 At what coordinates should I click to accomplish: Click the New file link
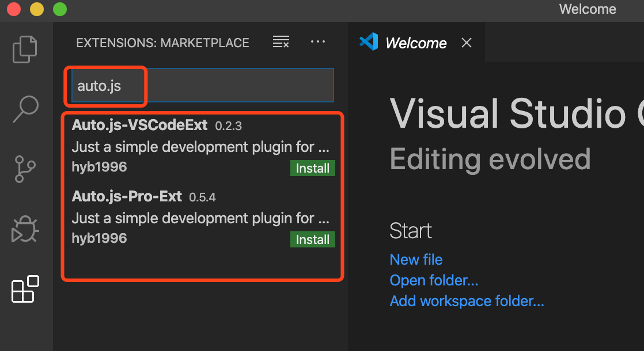point(416,260)
